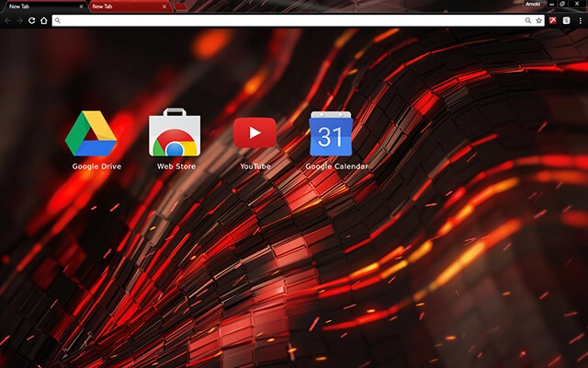The width and height of the screenshot is (588, 368).
Task: Open the white S extension icon
Action: tap(567, 20)
